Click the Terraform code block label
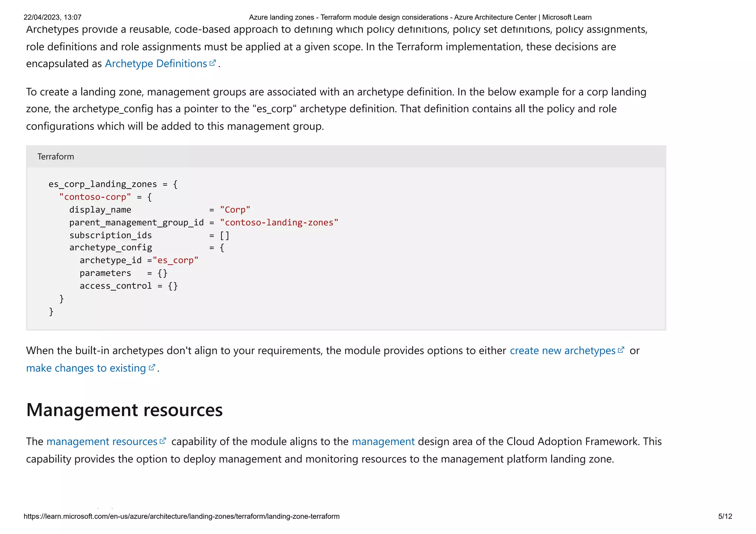756x534 pixels. pyautogui.click(x=56, y=157)
